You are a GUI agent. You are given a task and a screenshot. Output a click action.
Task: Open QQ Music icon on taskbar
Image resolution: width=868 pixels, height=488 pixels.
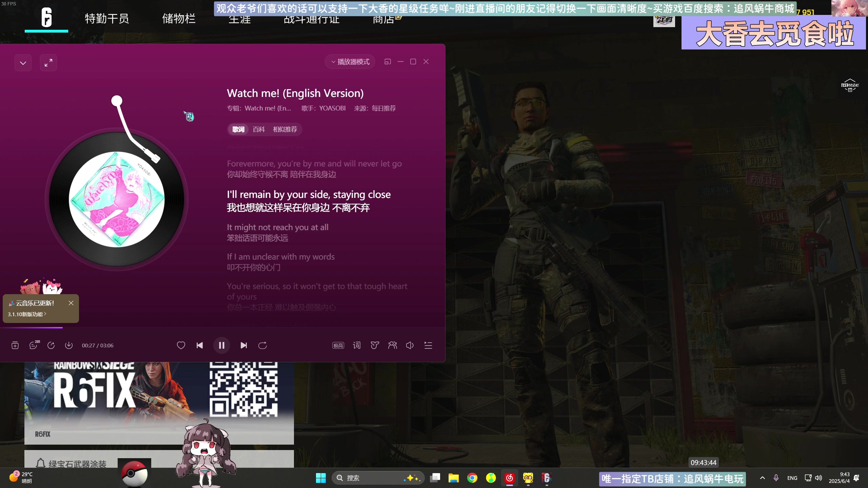pyautogui.click(x=491, y=478)
